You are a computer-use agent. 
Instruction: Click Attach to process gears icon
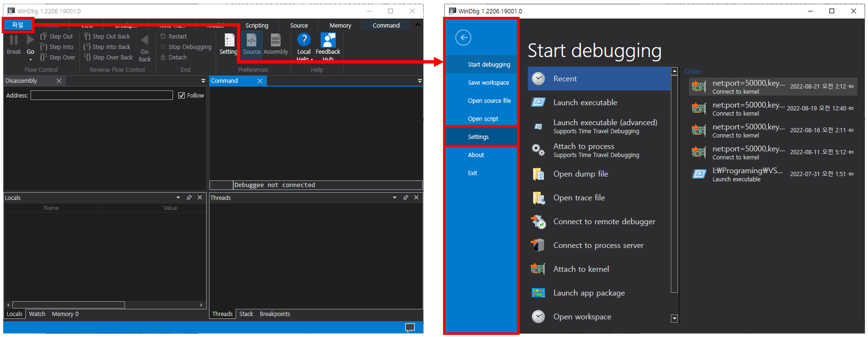(538, 150)
